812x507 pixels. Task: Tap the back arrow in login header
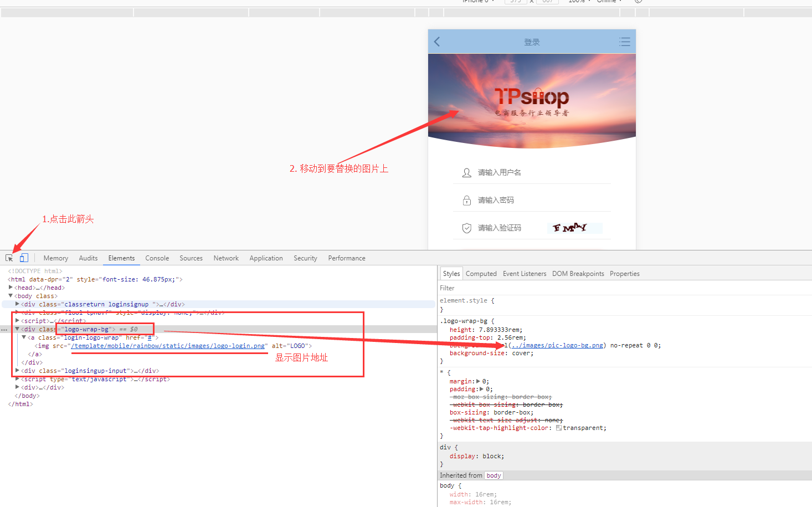coord(437,42)
